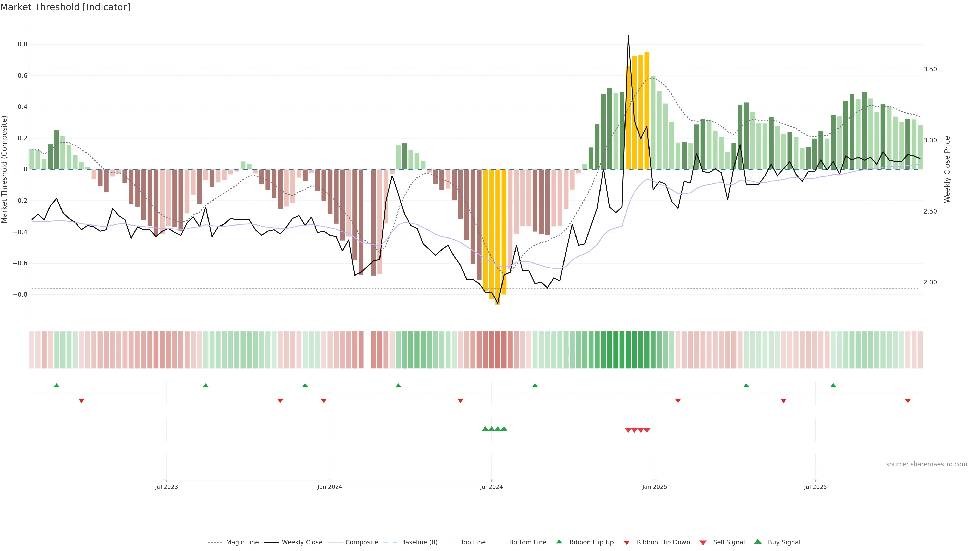
Task: Click the last red Ribbon Flip Down marker on the far right
Action: pos(908,400)
